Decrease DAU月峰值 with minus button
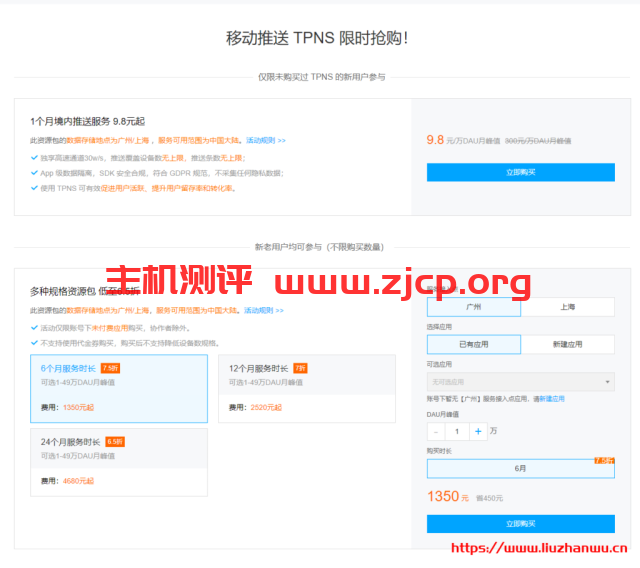Image resolution: width=640 pixels, height=568 pixels. 436,431
